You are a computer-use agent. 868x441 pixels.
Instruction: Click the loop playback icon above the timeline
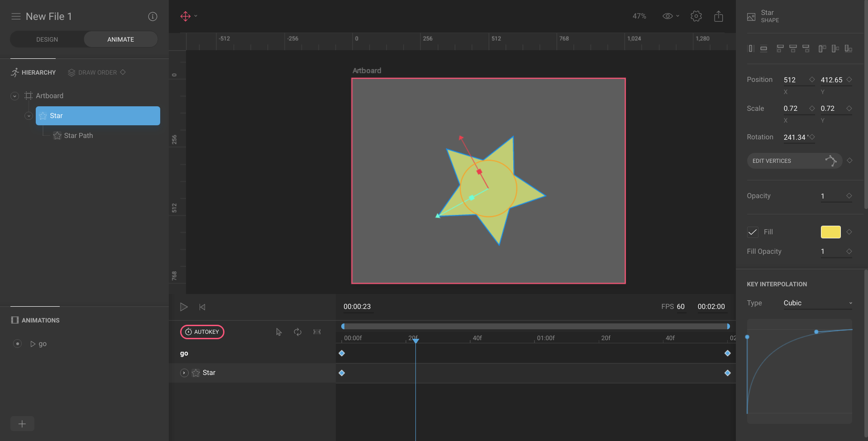tap(298, 332)
